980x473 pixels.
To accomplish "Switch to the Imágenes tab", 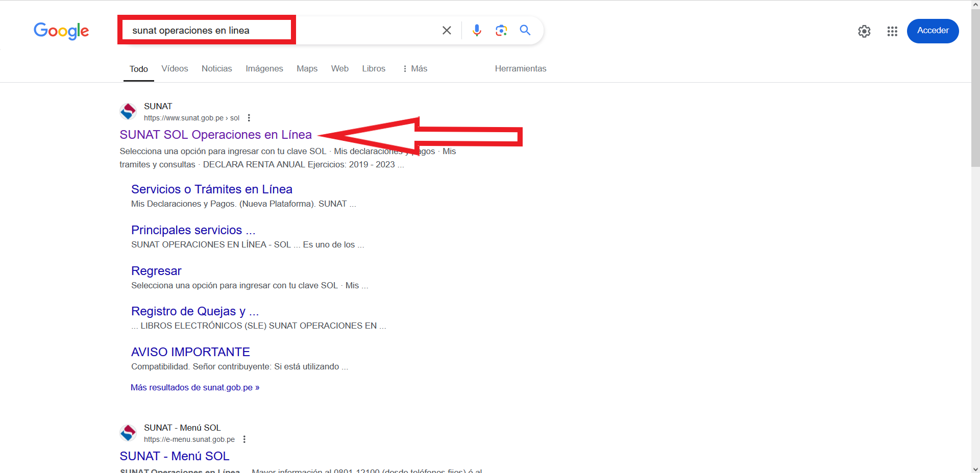I will (264, 69).
